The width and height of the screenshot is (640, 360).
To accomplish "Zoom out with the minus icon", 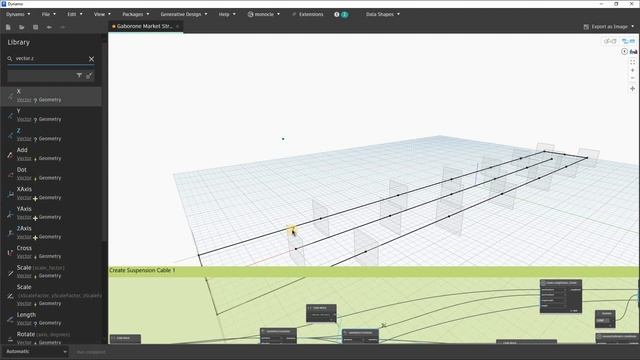I will pyautogui.click(x=633, y=78).
